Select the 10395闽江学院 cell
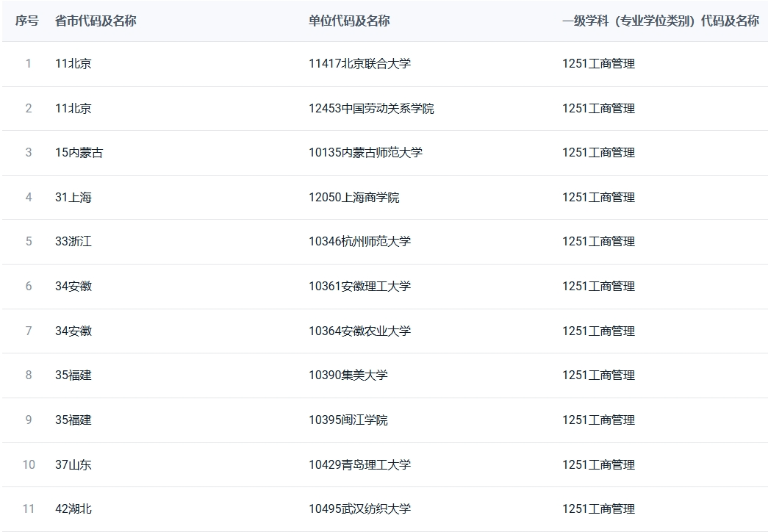The width and height of the screenshot is (768, 532). click(x=348, y=420)
